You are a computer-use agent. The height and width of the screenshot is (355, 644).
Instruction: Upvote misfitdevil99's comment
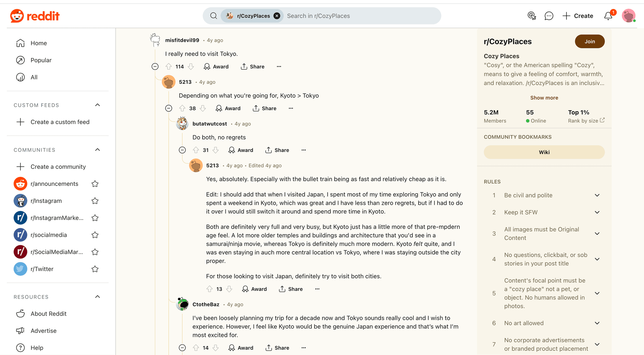pyautogui.click(x=169, y=67)
